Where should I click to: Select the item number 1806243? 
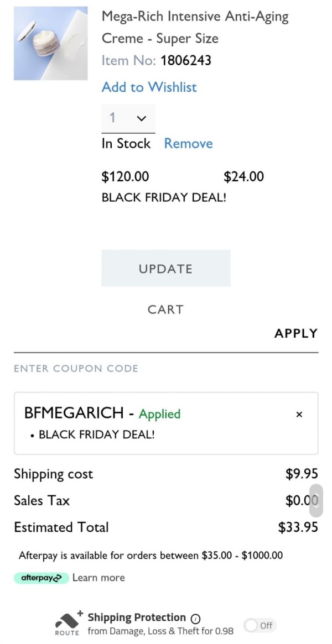(186, 61)
